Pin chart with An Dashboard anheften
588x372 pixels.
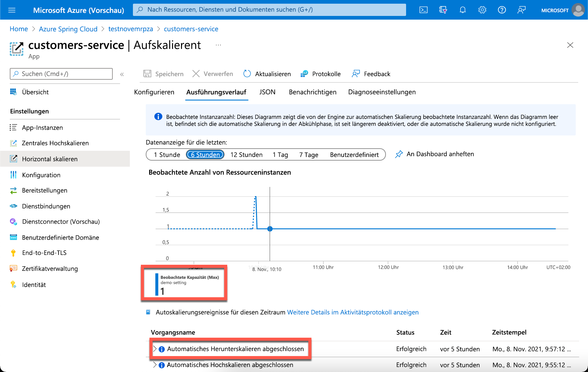434,154
